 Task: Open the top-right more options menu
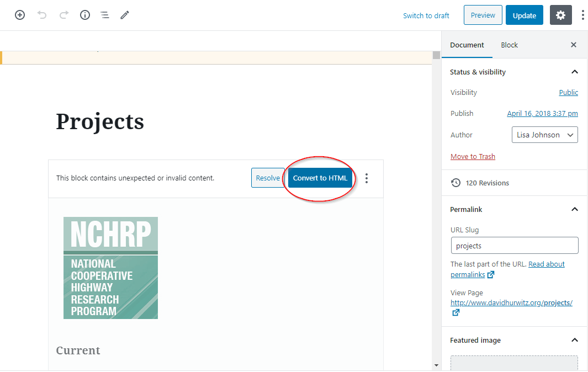582,15
